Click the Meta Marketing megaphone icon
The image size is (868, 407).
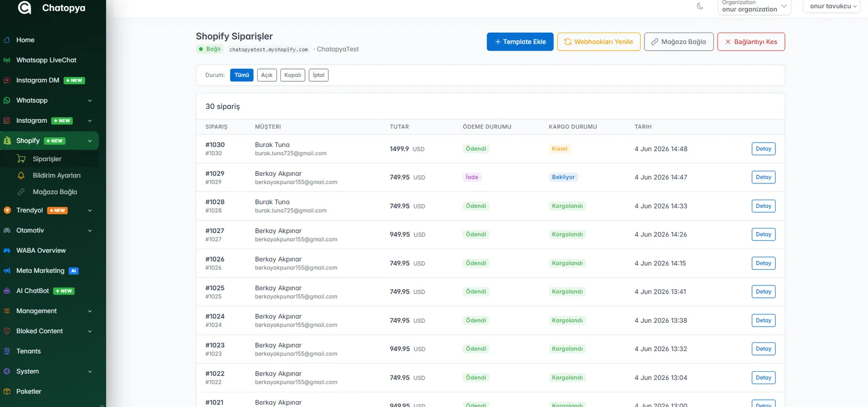pos(7,271)
